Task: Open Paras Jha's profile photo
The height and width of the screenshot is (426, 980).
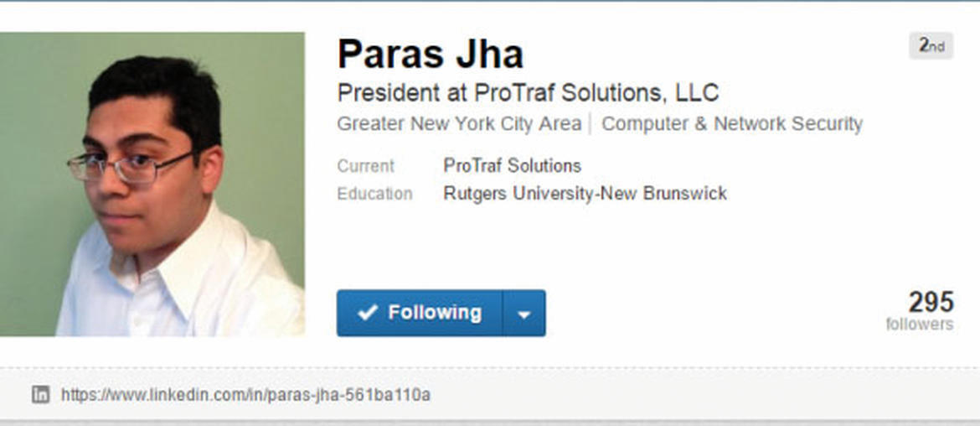Action: tap(152, 184)
